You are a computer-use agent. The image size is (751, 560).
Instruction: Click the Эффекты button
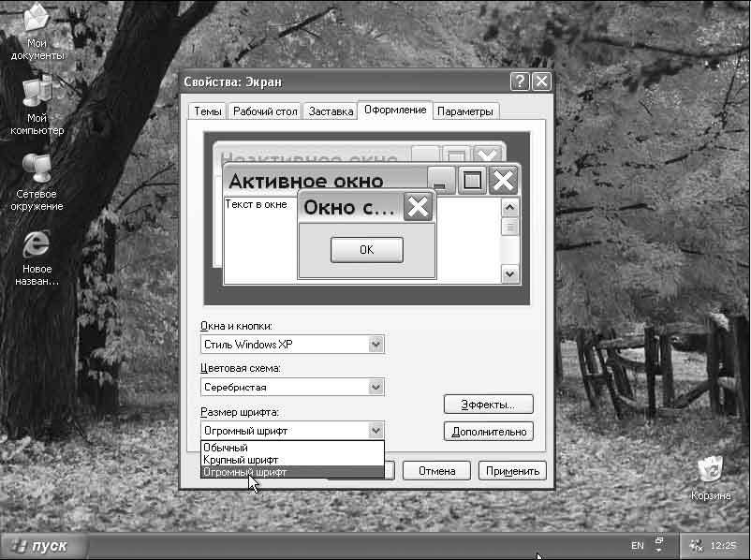tap(488, 405)
